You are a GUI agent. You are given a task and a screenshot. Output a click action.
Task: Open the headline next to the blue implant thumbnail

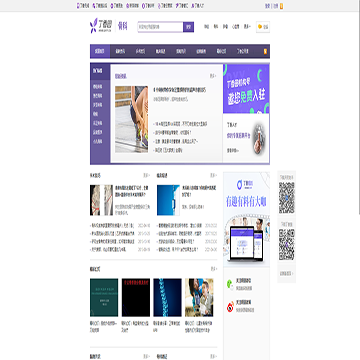[199, 191]
